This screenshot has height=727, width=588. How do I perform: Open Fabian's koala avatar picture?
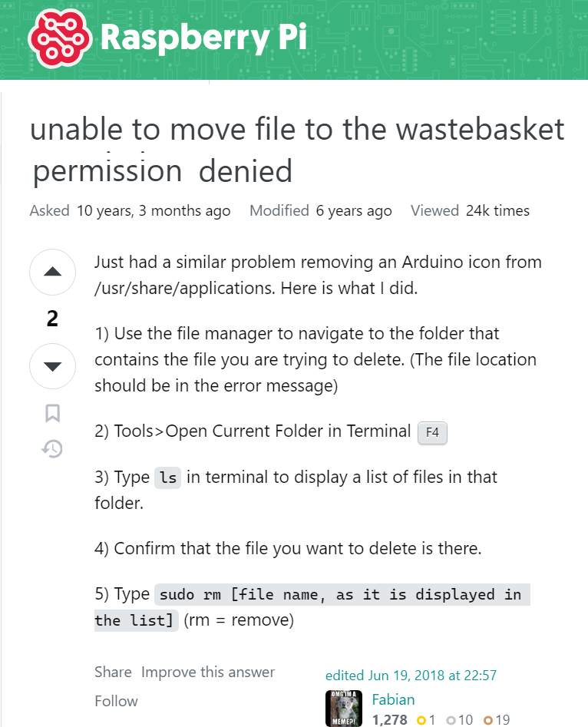(x=344, y=709)
